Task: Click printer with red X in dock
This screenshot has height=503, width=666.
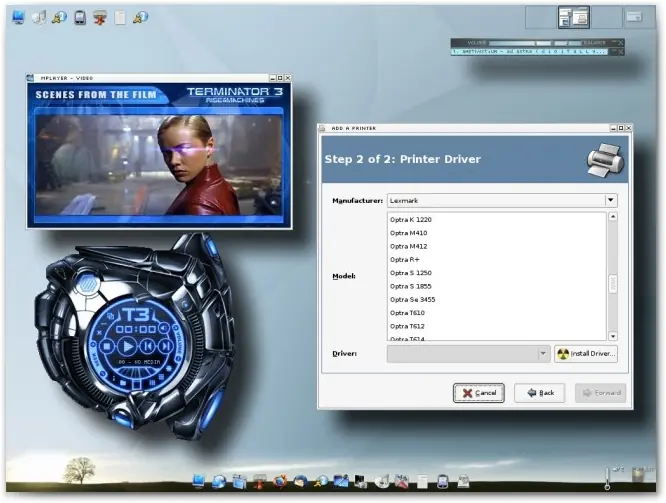Action: [x=260, y=481]
